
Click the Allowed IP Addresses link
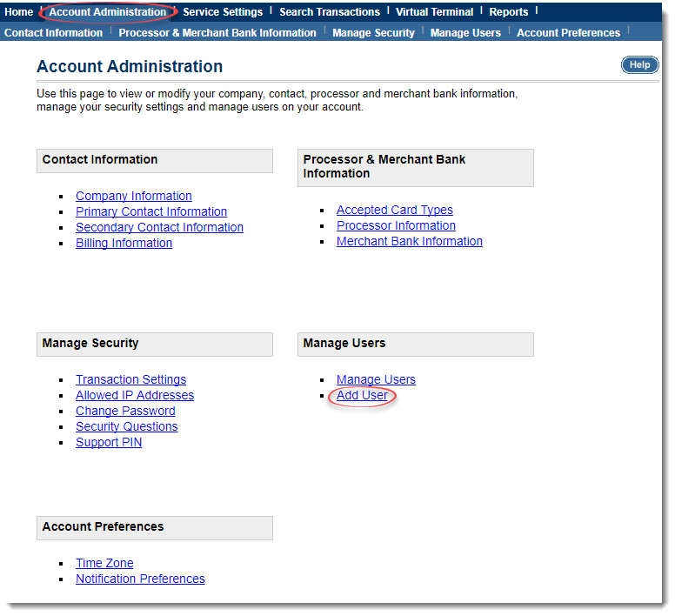point(135,396)
